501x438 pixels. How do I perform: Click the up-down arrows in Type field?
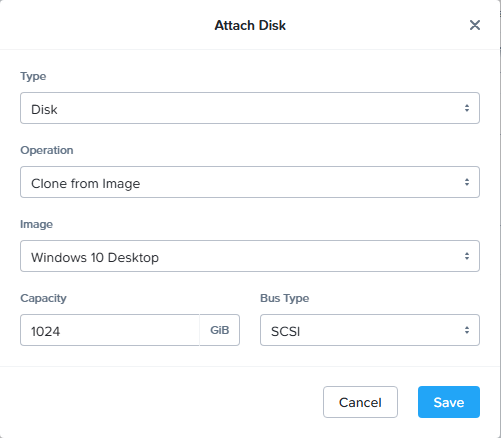pyautogui.click(x=467, y=108)
